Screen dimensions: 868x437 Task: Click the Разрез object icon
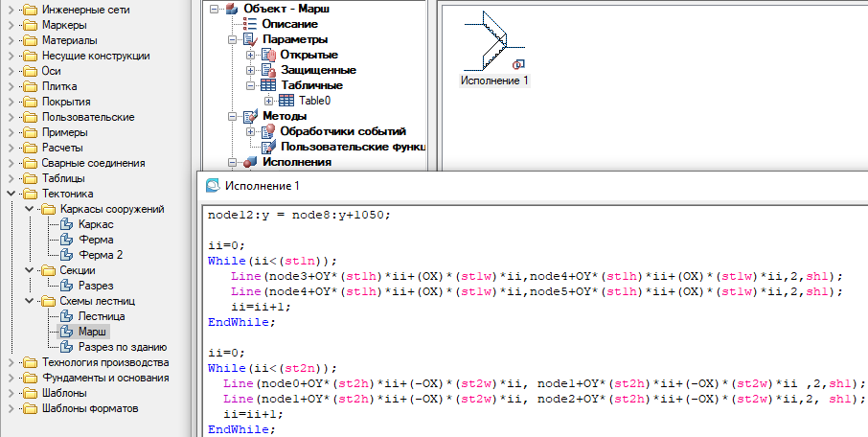[66, 286]
